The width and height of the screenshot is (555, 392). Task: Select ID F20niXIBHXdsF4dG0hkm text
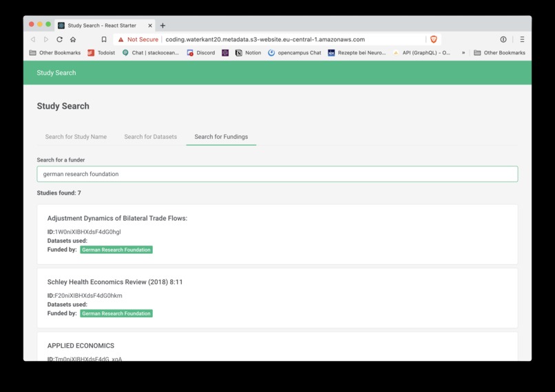point(85,296)
